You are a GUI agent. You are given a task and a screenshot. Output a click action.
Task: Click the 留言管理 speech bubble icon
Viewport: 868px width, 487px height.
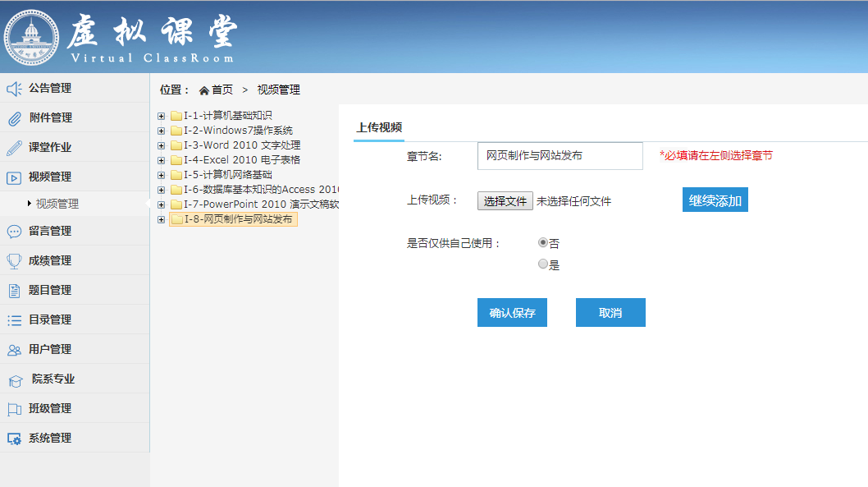14,232
